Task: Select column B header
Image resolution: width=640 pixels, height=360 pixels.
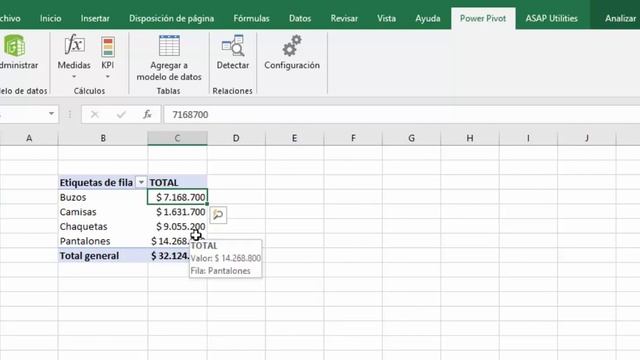Action: (x=103, y=138)
